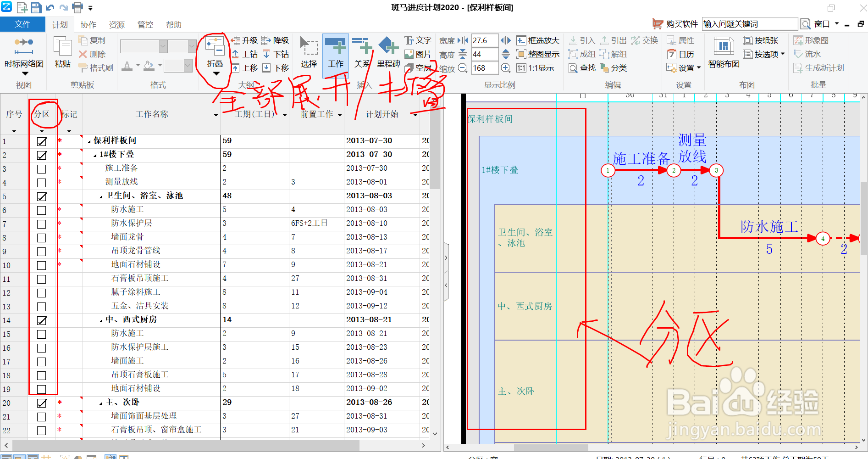Insert 图片 picture element

click(x=418, y=54)
